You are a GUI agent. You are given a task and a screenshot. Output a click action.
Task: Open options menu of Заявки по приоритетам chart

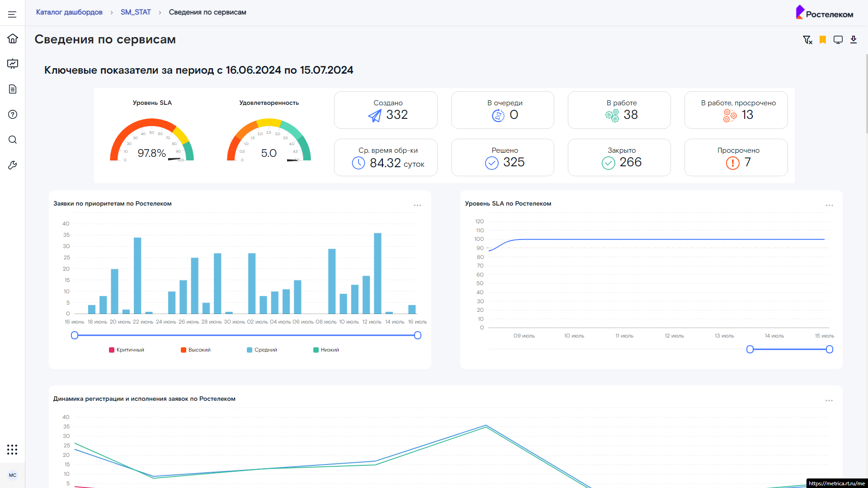tap(417, 206)
